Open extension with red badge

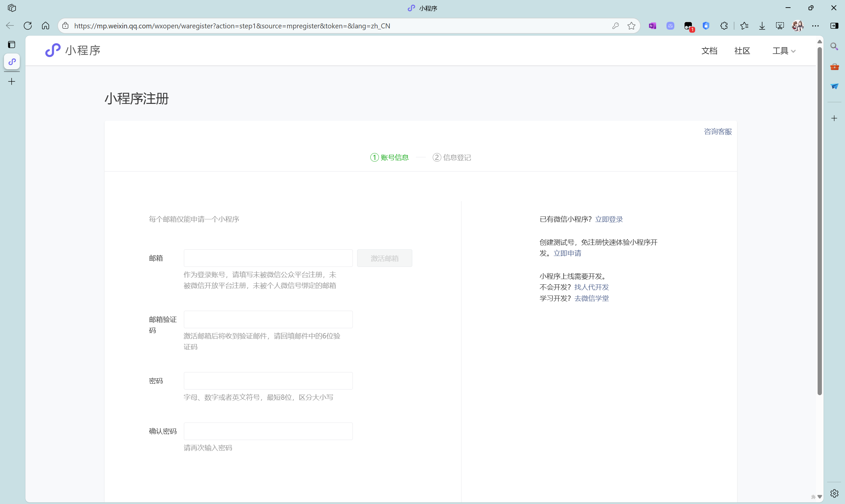pos(689,26)
